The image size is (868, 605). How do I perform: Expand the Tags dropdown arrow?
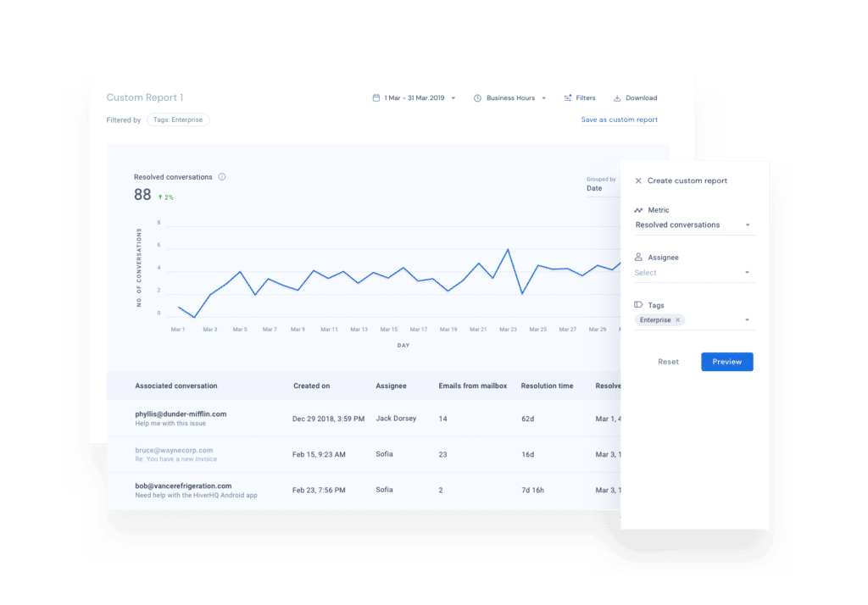[747, 320]
